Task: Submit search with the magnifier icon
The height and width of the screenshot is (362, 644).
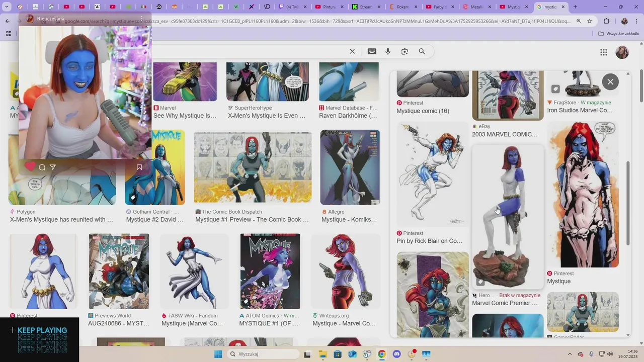Action: click(422, 51)
